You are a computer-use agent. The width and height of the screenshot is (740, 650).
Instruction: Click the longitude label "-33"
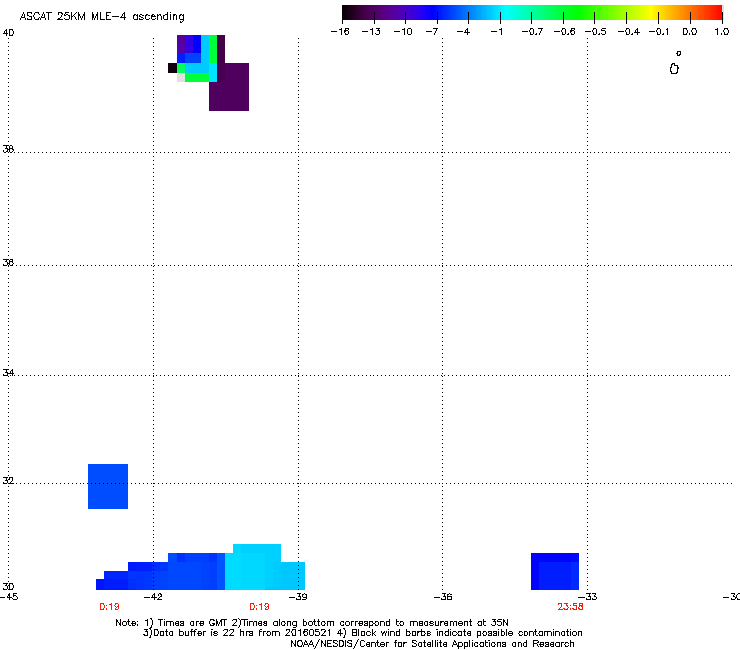coord(588,597)
